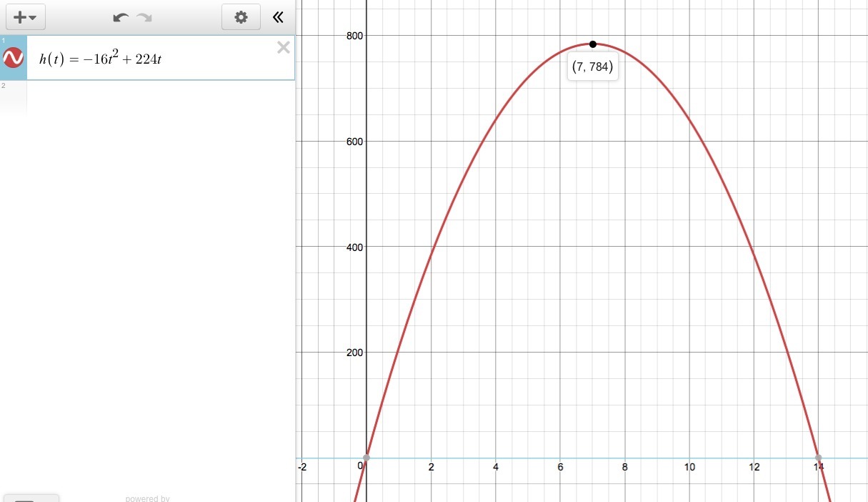868x502 pixels.
Task: Open the add item plus menu
Action: coord(25,17)
